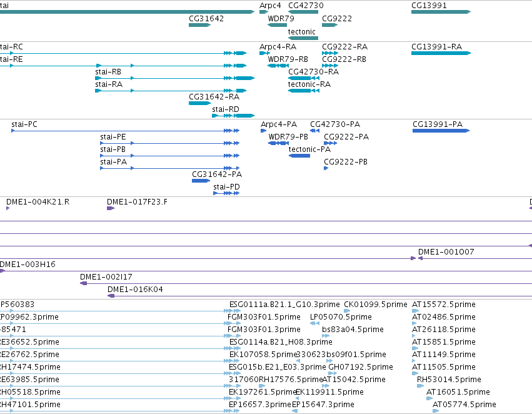Viewport: 532px width, 414px height.
Task: Select the CG13991-PA coding bar
Action: click(441, 131)
